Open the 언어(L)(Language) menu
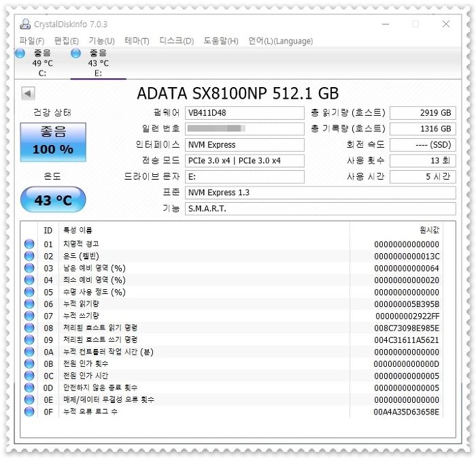 click(280, 41)
